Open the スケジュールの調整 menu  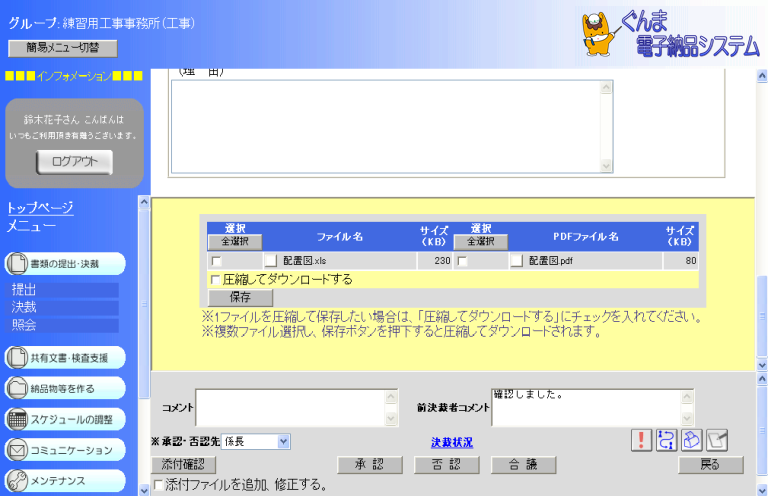pos(65,419)
